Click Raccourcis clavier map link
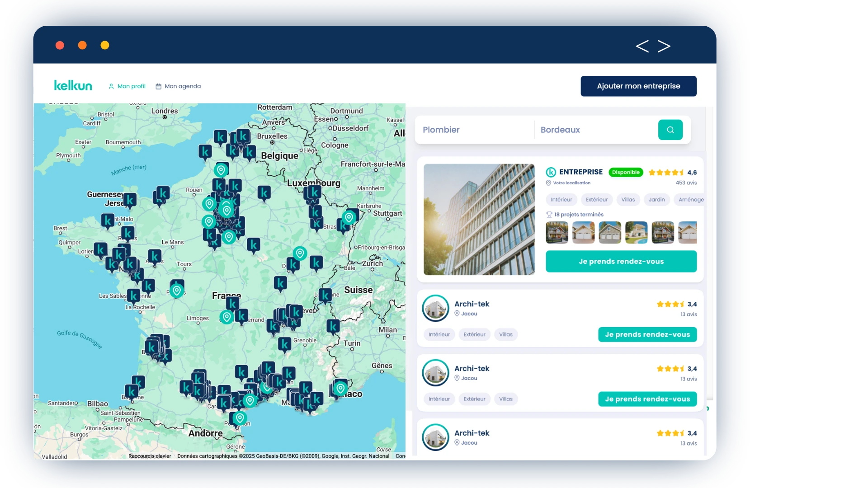Viewport: 868px width, 488px height. pyautogui.click(x=150, y=456)
